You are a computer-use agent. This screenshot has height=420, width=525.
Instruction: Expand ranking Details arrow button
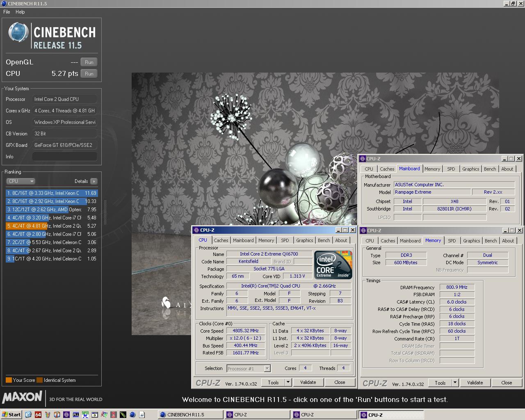click(94, 181)
